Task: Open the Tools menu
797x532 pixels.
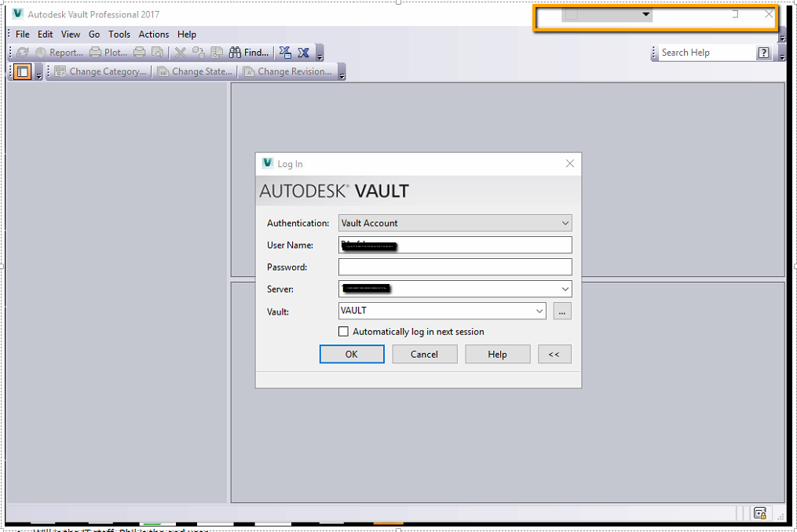Action: pos(119,34)
